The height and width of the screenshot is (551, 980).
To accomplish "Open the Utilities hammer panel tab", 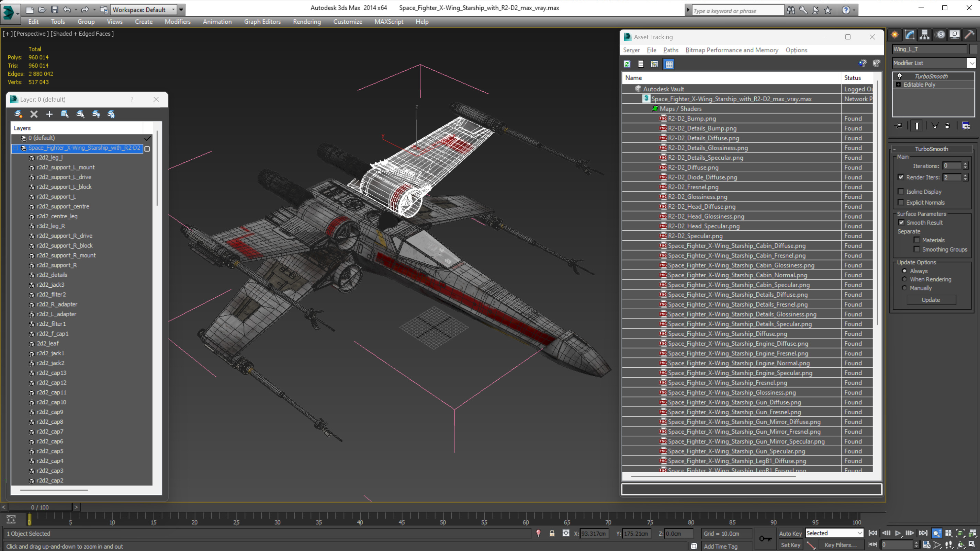I will click(x=969, y=35).
